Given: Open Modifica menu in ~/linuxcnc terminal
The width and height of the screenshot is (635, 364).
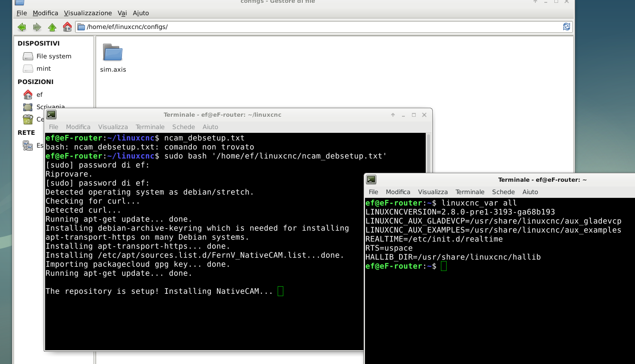Looking at the screenshot, I should pos(78,127).
